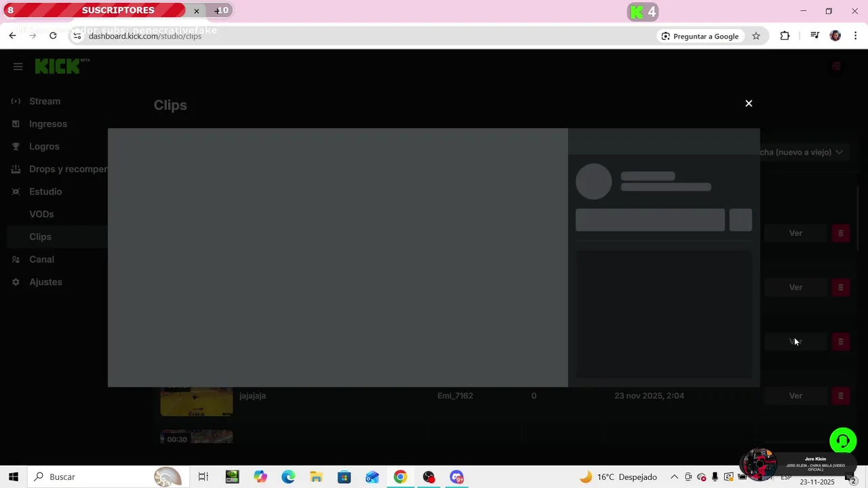The width and height of the screenshot is (868, 488).
Task: Open Copilot from the taskbar
Action: click(x=260, y=477)
